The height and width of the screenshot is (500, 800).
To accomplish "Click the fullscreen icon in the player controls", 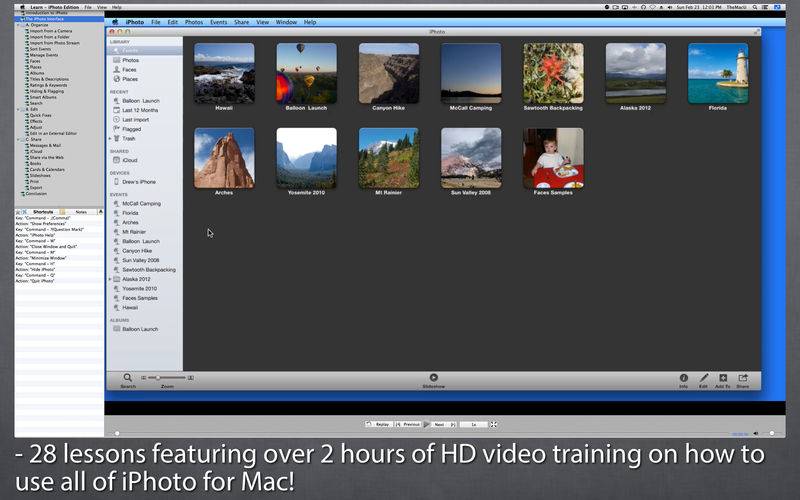I will point(493,424).
